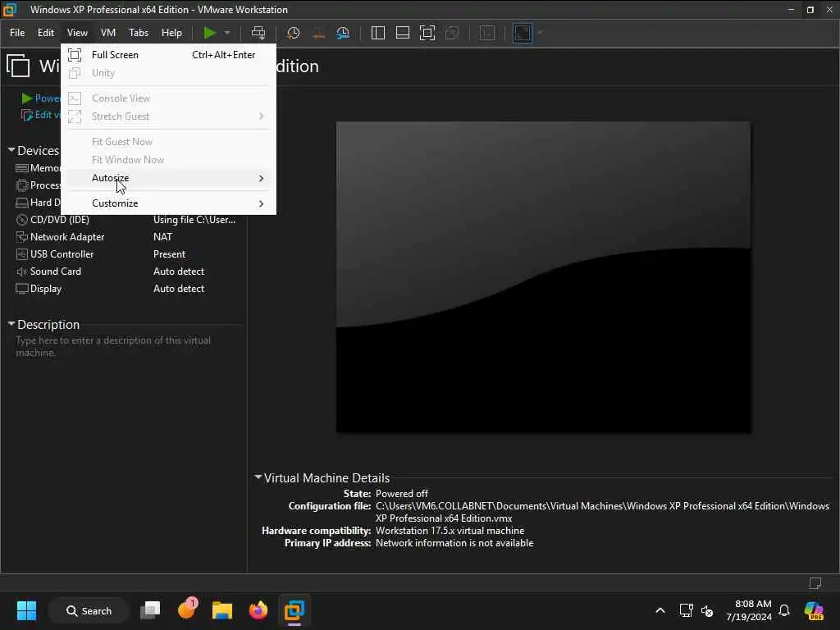Click the virtual machine preview screen

pyautogui.click(x=543, y=277)
